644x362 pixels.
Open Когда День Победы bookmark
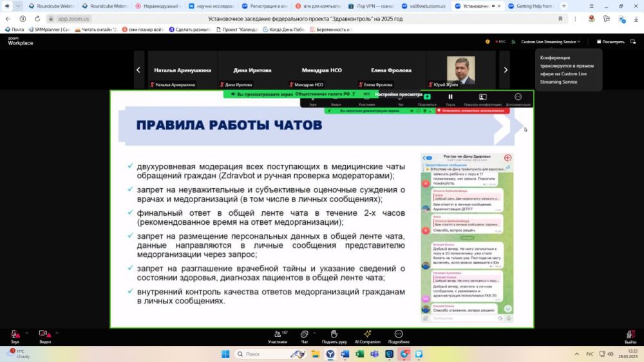click(x=283, y=30)
